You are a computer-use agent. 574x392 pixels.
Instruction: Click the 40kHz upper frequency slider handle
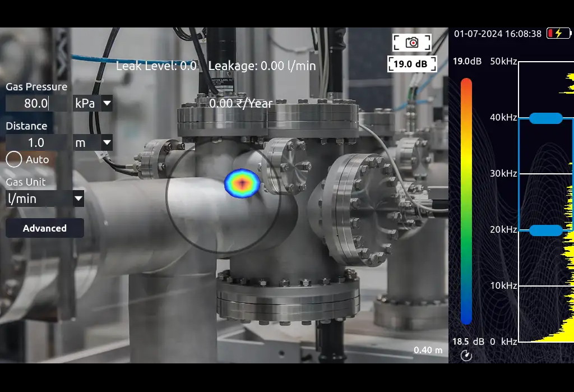545,118
